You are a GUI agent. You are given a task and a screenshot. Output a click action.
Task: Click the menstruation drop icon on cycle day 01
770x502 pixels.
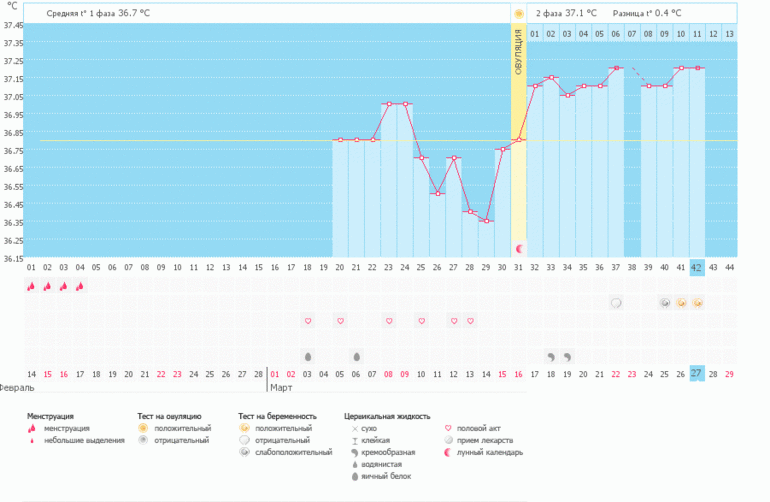click(x=31, y=286)
